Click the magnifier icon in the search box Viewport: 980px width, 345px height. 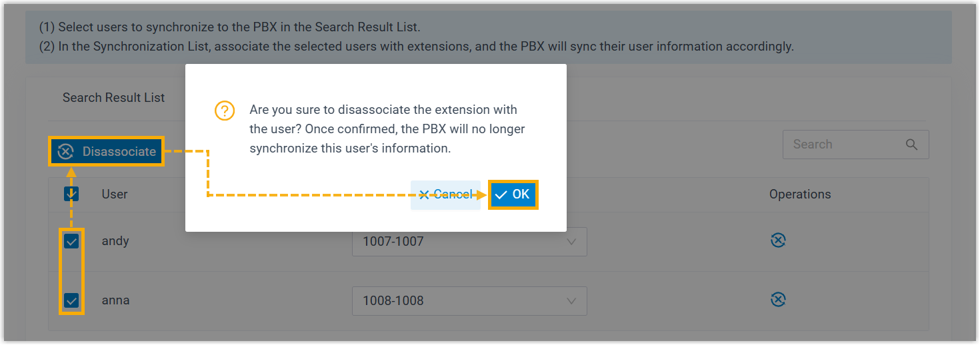(x=911, y=145)
